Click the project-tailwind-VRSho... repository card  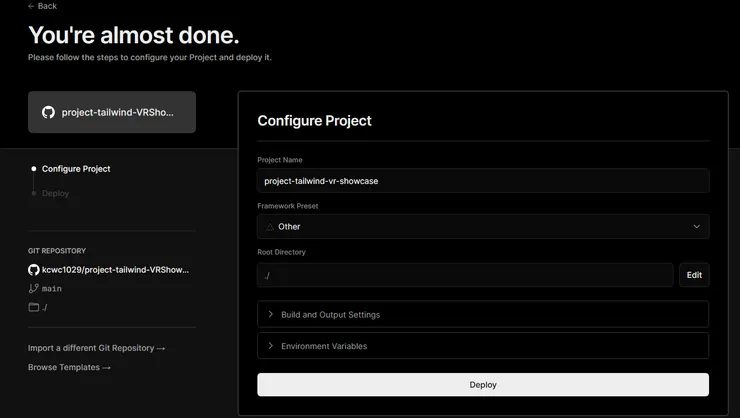tap(112, 113)
